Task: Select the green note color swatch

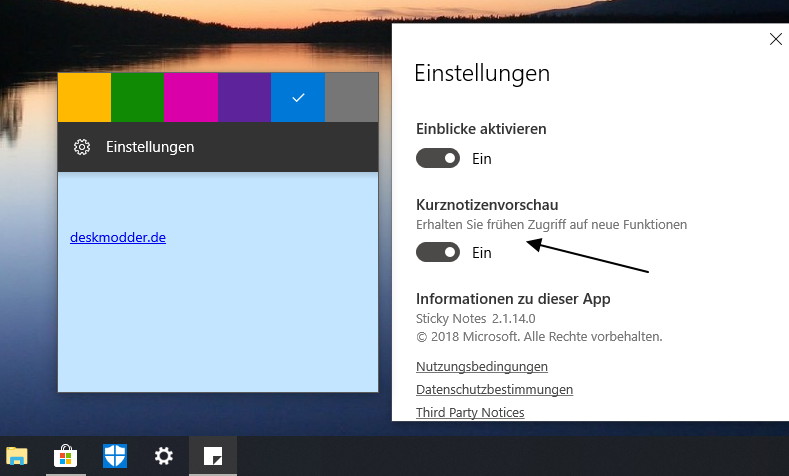Action: tap(137, 97)
